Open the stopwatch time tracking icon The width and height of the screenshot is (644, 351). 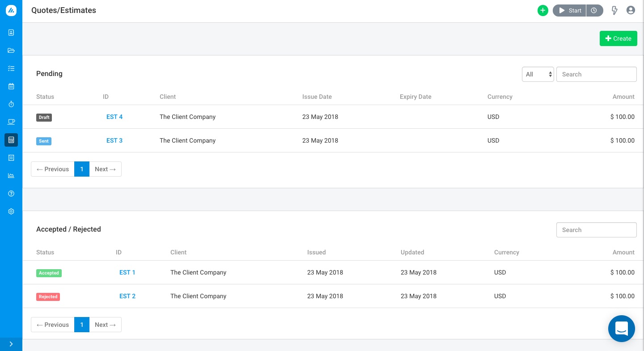pyautogui.click(x=11, y=104)
